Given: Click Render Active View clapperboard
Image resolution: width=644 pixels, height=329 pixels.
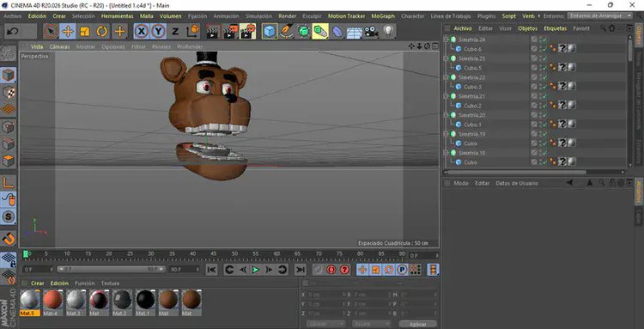Looking at the screenshot, I should (213, 31).
